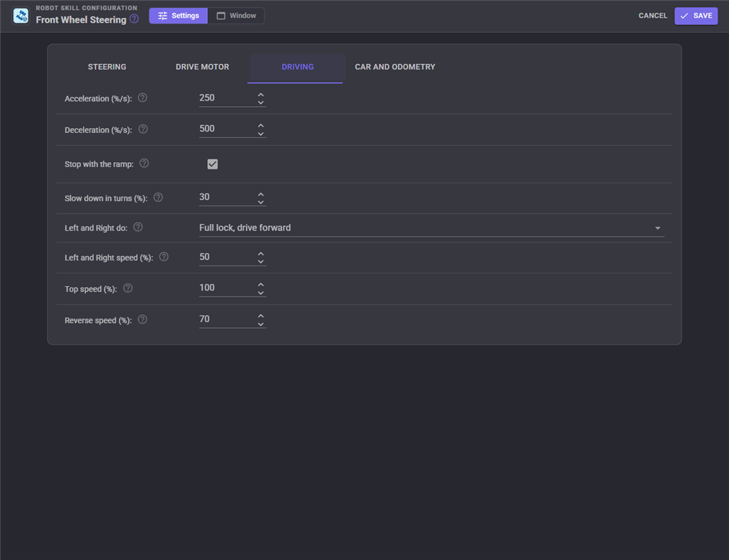Viewport: 729px width, 560px height.
Task: Click the Front Wheel Steering robot skill icon
Action: pyautogui.click(x=21, y=16)
